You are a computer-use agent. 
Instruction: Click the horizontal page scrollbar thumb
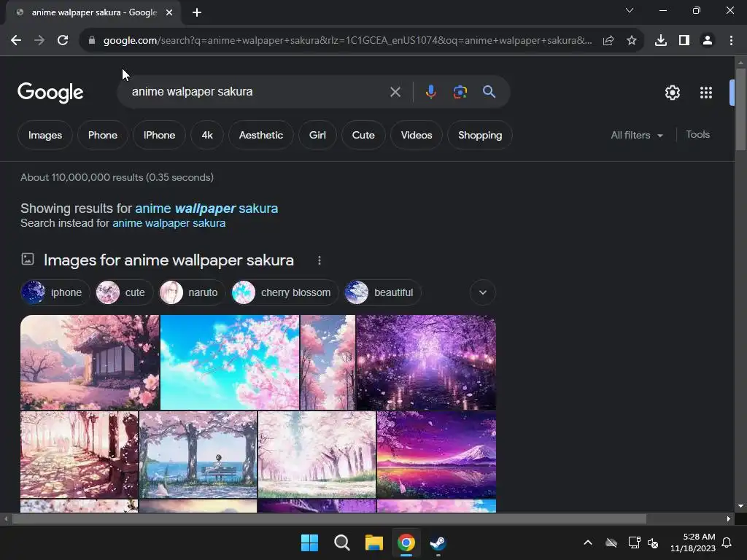pyautogui.click(x=329, y=518)
